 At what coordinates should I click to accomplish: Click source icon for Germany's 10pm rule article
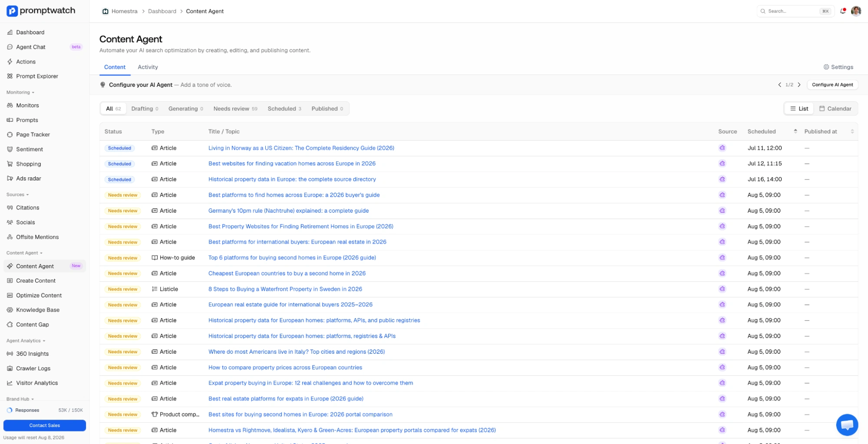point(722,210)
